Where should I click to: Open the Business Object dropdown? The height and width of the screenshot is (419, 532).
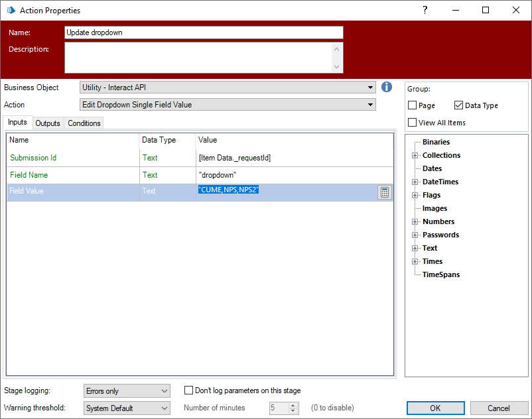tap(228, 88)
